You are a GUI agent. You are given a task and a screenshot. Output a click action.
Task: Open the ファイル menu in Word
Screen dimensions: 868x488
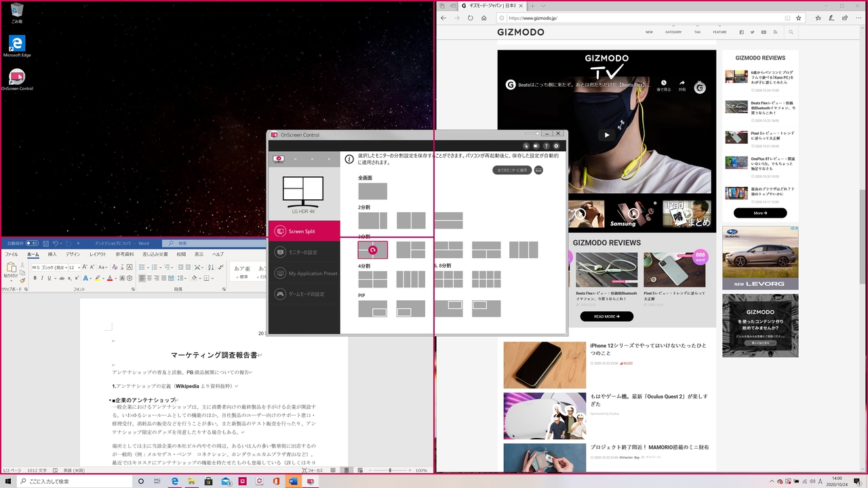[x=12, y=254]
